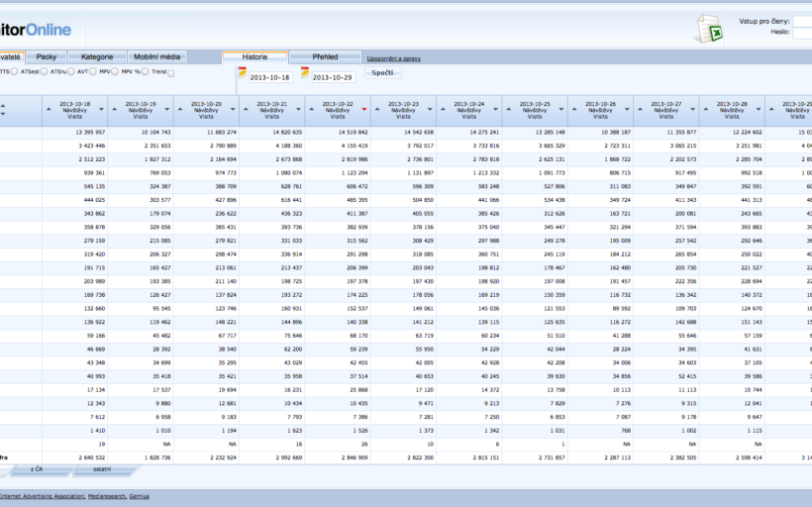Open the start date calendar icon
This screenshot has height=507, width=812.
tap(242, 71)
